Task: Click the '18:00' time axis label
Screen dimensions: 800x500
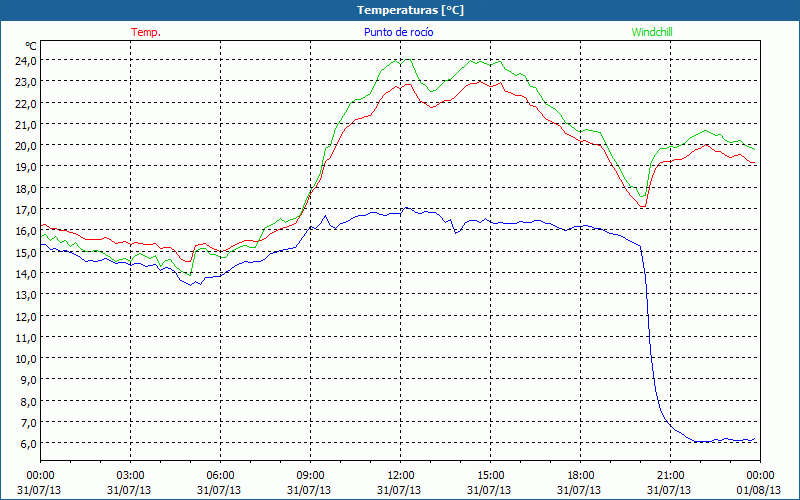Action: point(581,476)
